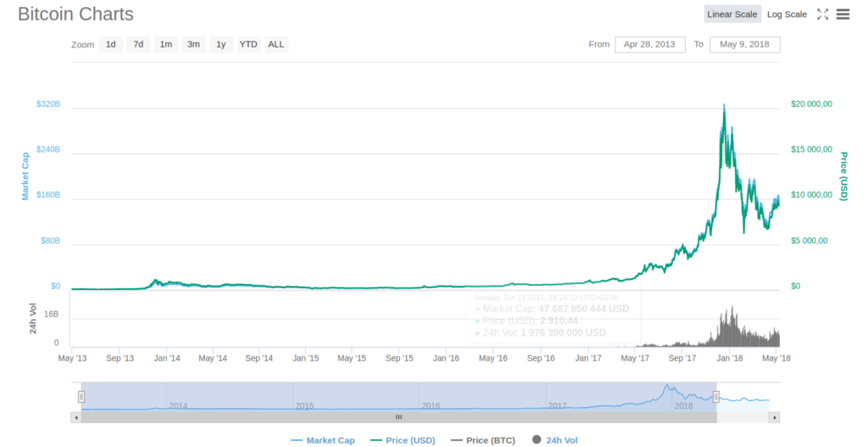This screenshot has width=868, height=447.
Task: Zoom chart to 1y
Action: (220, 44)
